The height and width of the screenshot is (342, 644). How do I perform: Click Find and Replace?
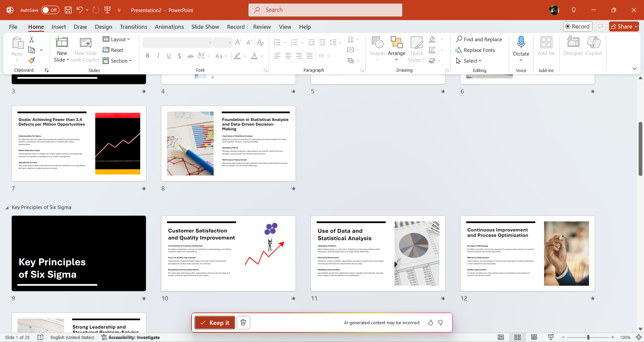479,39
